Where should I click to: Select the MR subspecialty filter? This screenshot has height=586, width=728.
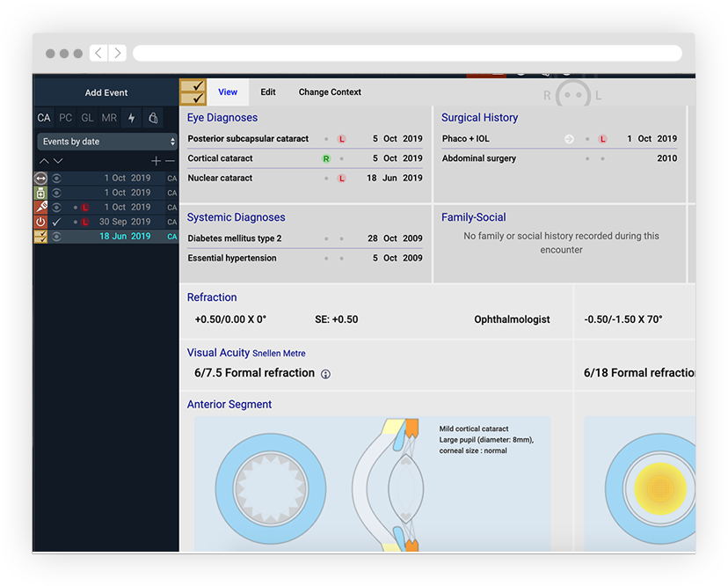point(109,118)
